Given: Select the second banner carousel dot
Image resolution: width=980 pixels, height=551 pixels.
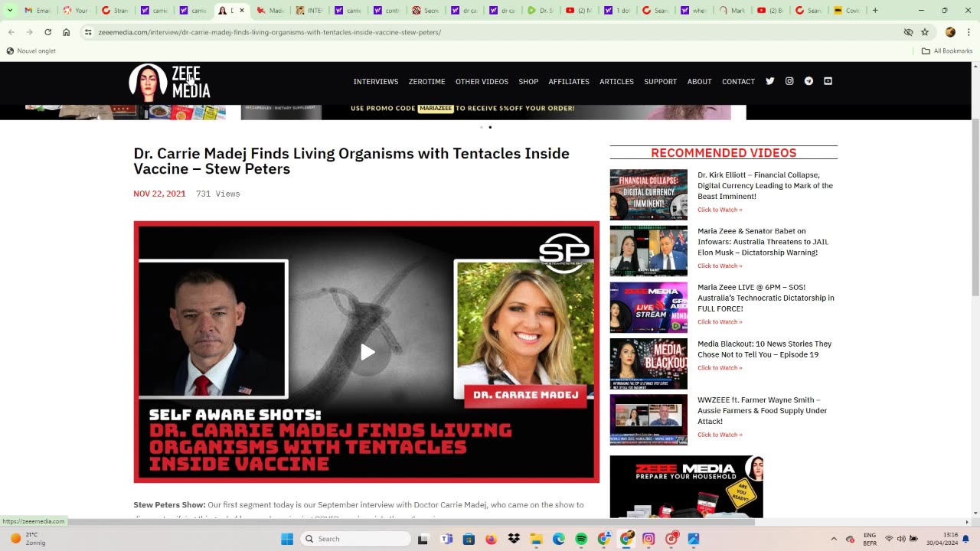Looking at the screenshot, I should pyautogui.click(x=490, y=127).
